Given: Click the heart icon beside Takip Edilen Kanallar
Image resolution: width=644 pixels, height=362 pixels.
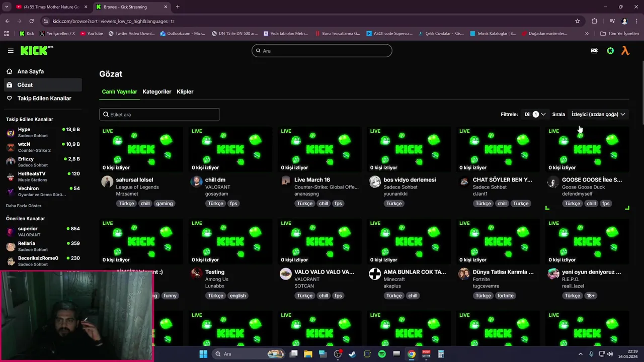Looking at the screenshot, I should click(9, 98).
